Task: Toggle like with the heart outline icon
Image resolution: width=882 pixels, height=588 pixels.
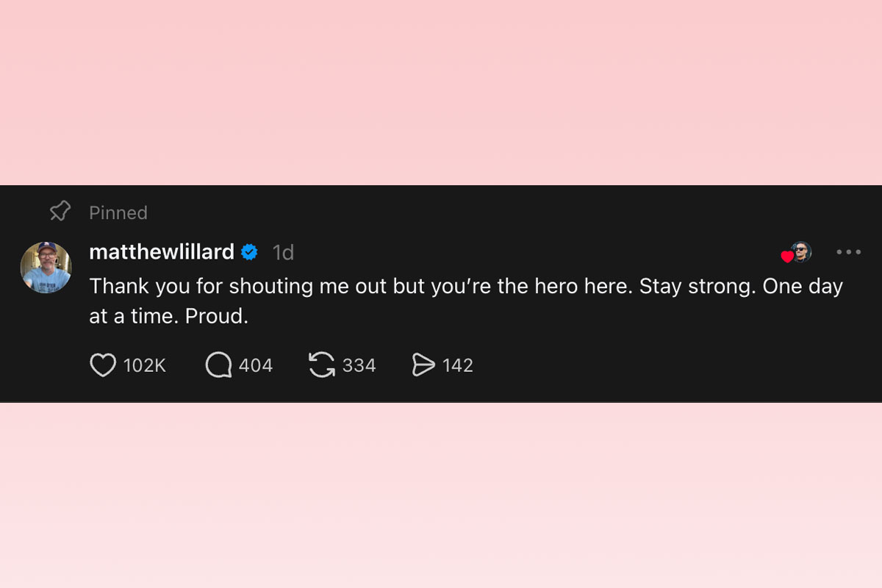Action: click(x=104, y=365)
